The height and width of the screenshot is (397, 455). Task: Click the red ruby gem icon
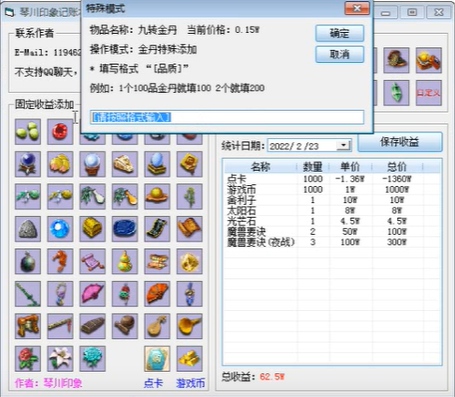pyautogui.click(x=60, y=131)
